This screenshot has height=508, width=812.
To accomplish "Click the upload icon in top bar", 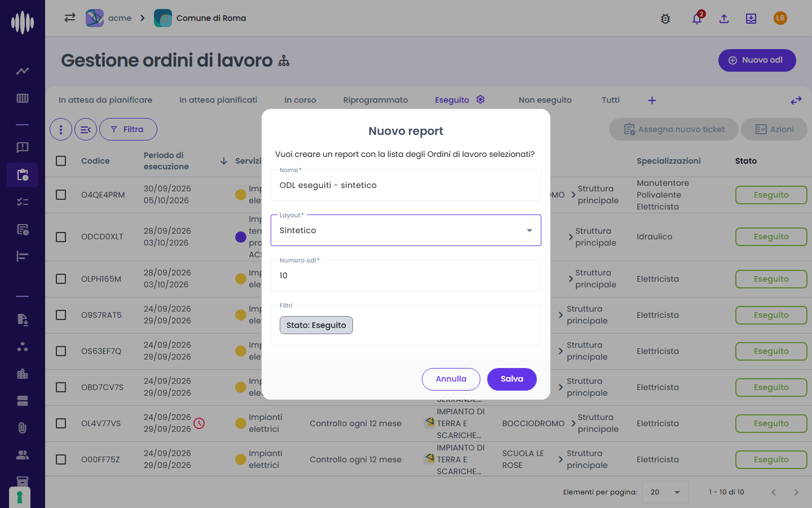I will coord(724,19).
